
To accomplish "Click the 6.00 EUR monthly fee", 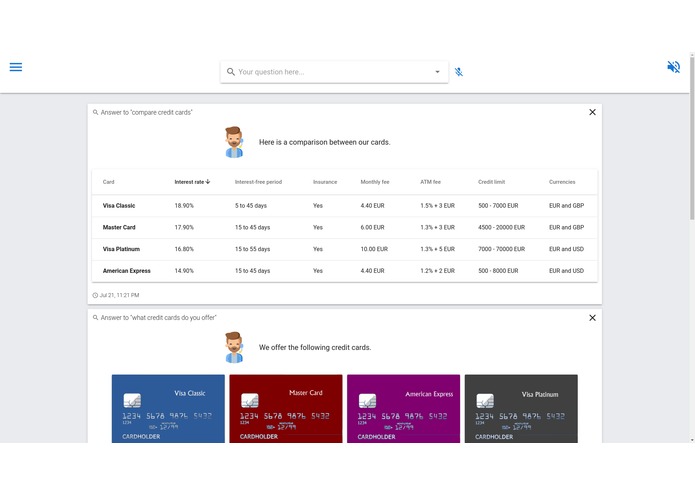I will [372, 227].
